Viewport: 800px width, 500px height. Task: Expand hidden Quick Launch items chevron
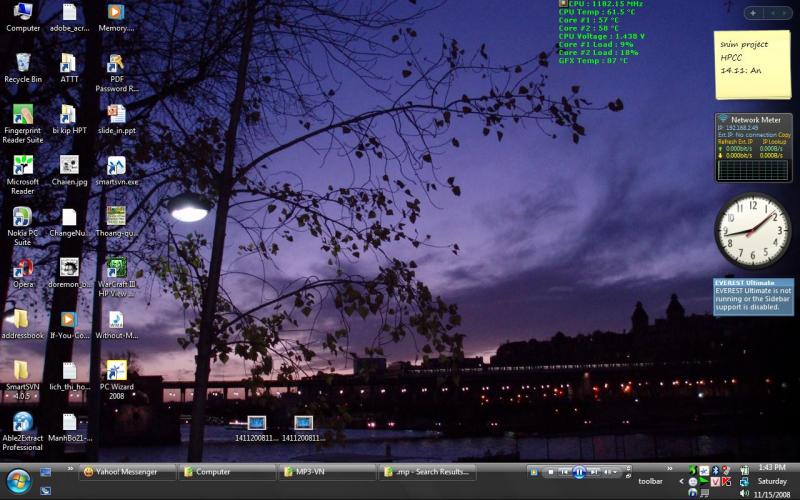70,467
